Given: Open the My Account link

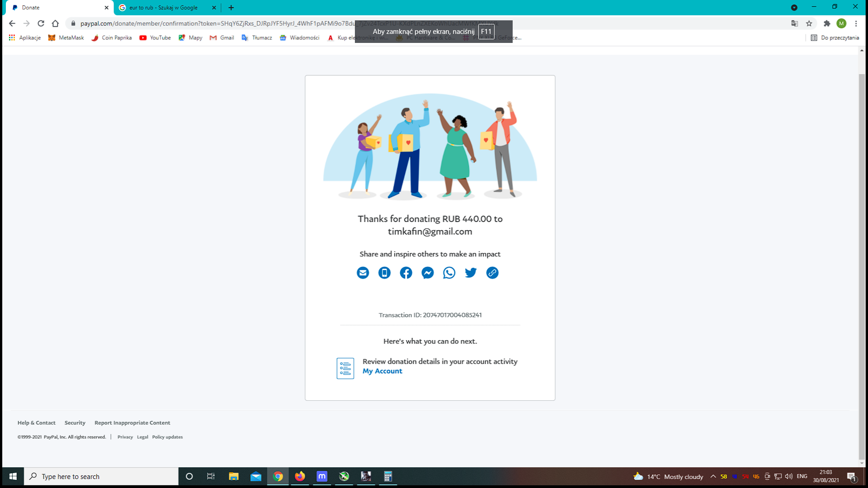Looking at the screenshot, I should coord(382,371).
